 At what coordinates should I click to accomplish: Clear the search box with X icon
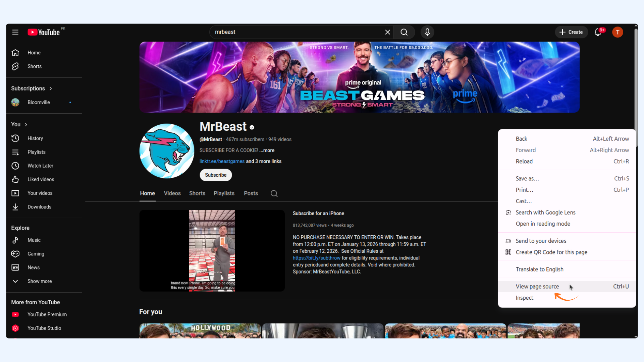point(387,32)
